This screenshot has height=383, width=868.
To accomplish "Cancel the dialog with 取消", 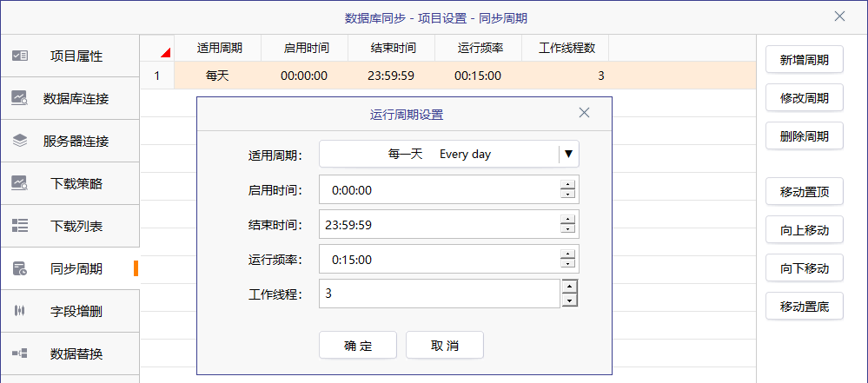I will click(x=445, y=346).
